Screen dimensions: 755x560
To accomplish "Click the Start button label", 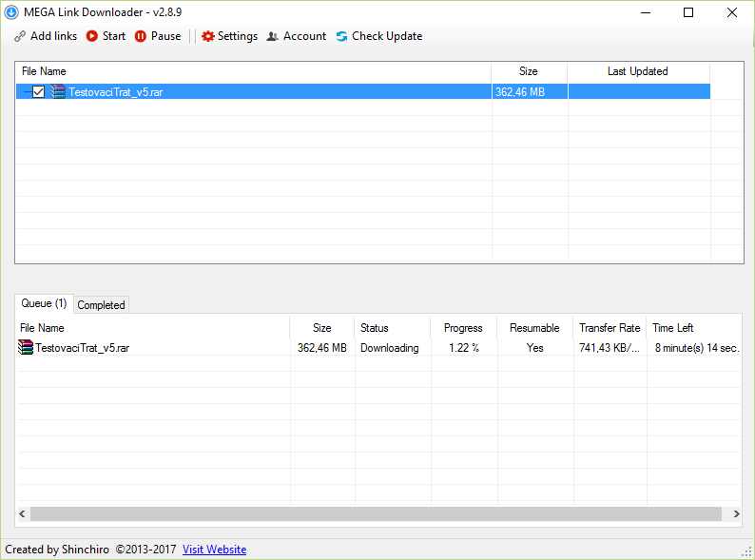I will coord(114,36).
